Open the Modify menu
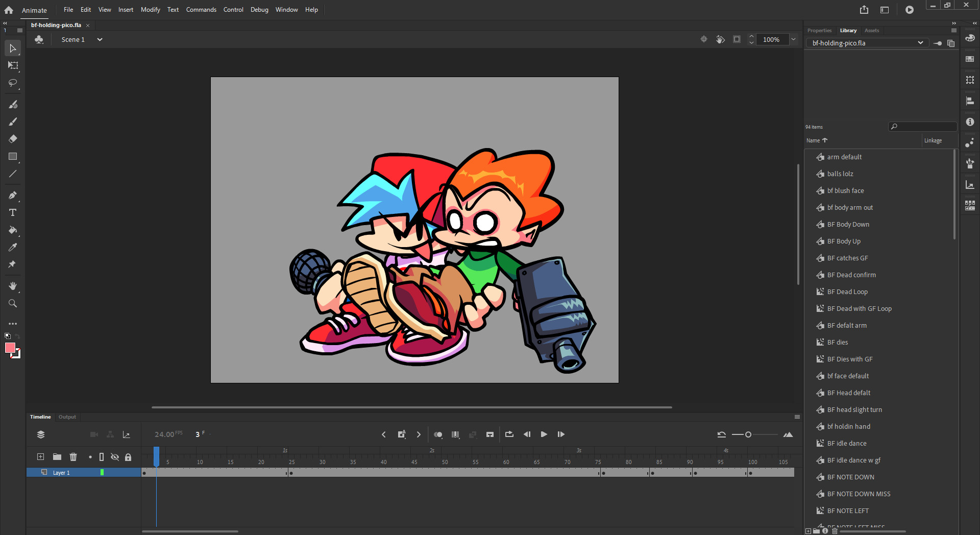The image size is (980, 535). coord(150,10)
